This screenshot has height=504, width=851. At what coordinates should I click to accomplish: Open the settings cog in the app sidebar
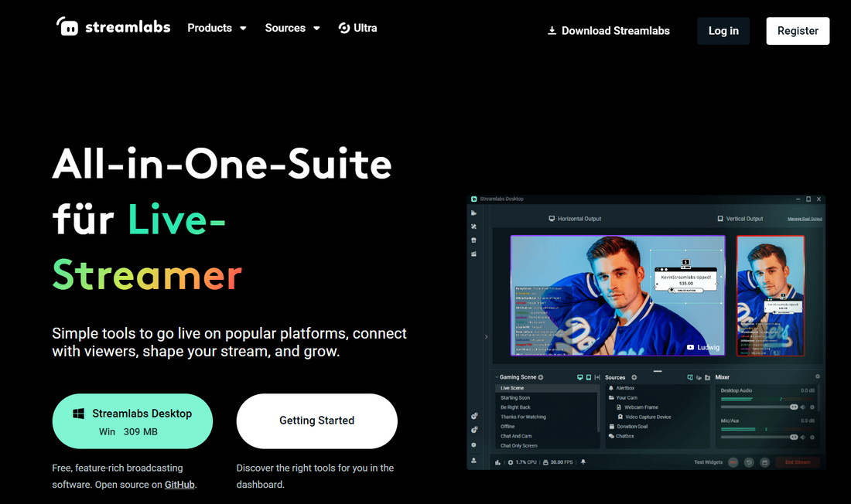pos(474,445)
